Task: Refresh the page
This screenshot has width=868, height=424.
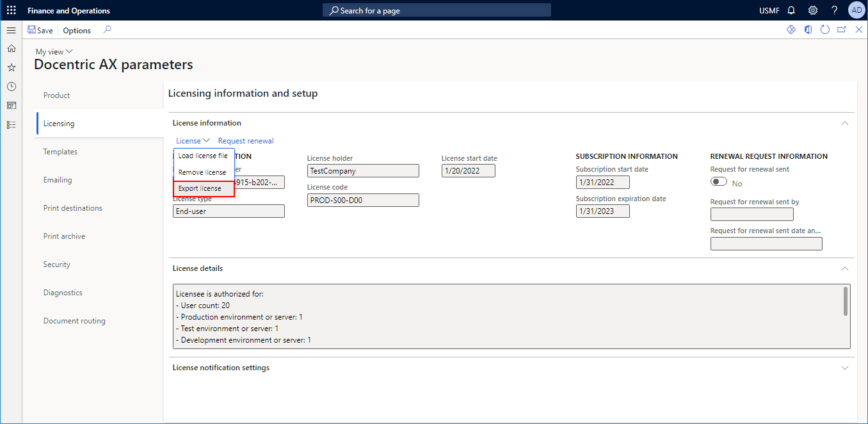Action: tap(825, 30)
